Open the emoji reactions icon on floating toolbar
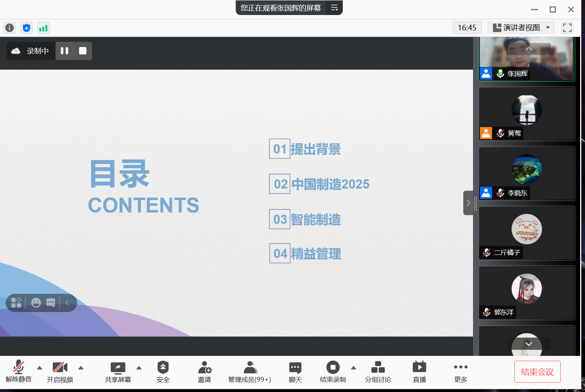 (36, 303)
